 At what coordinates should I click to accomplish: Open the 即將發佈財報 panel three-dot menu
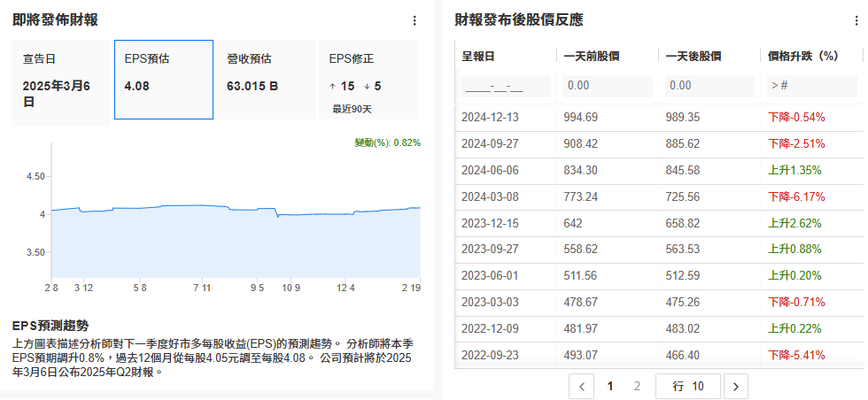tap(415, 20)
